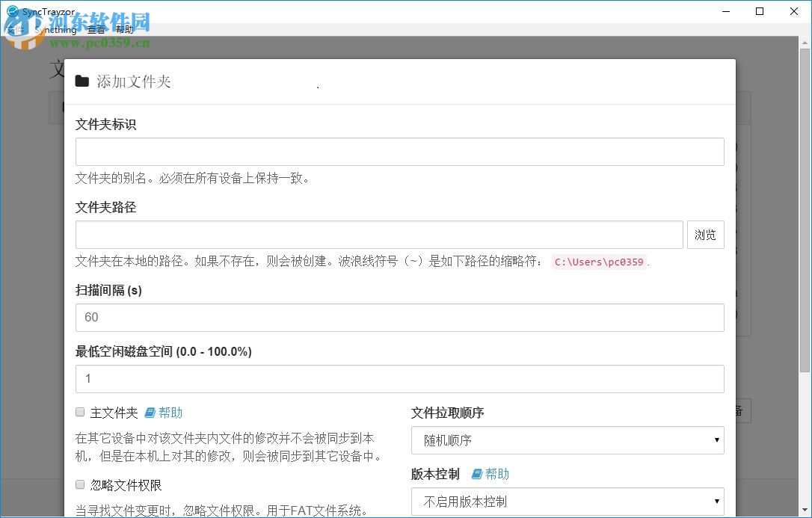Click inside the 文件夹路径 input field
The image size is (812, 518).
(x=379, y=234)
